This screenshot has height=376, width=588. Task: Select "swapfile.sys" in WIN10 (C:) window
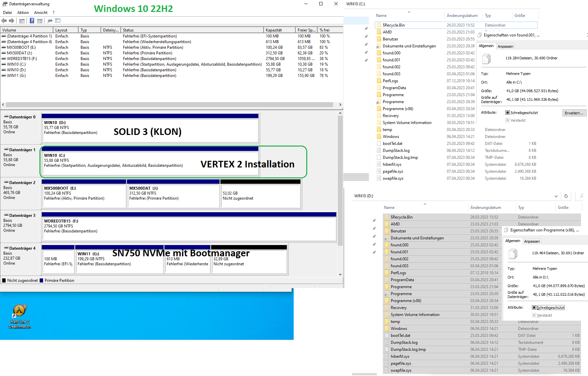(393, 178)
